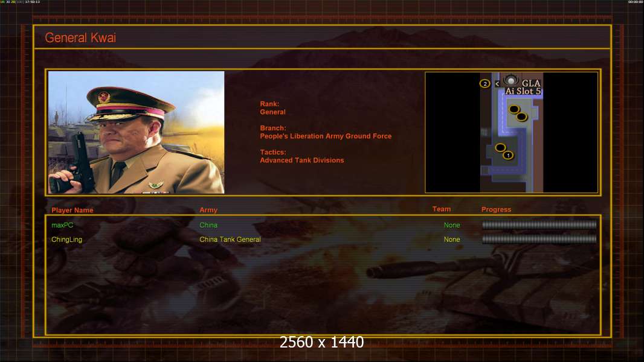Click the General Kwai portrait image
Screen dimensions: 644x362
click(136, 132)
